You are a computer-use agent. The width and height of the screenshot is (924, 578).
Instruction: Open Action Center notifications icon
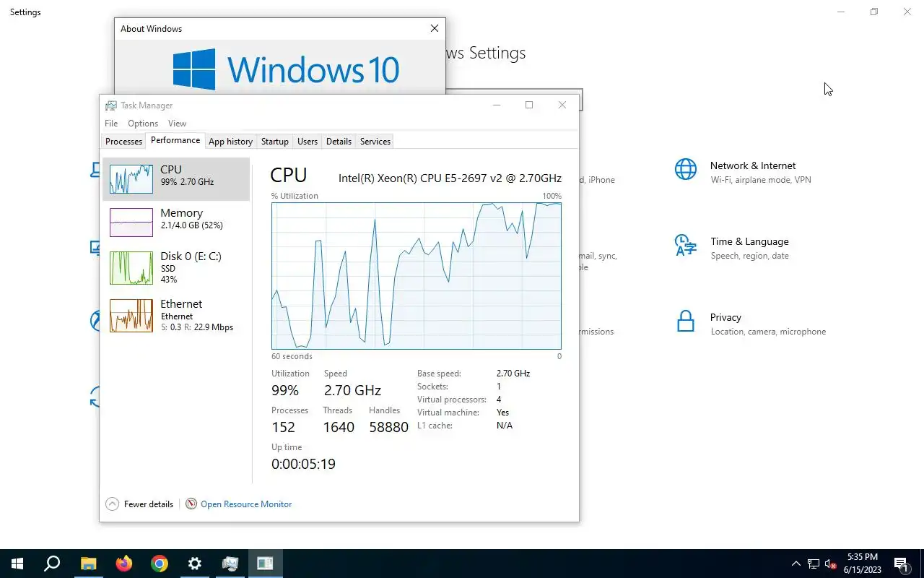coord(902,564)
